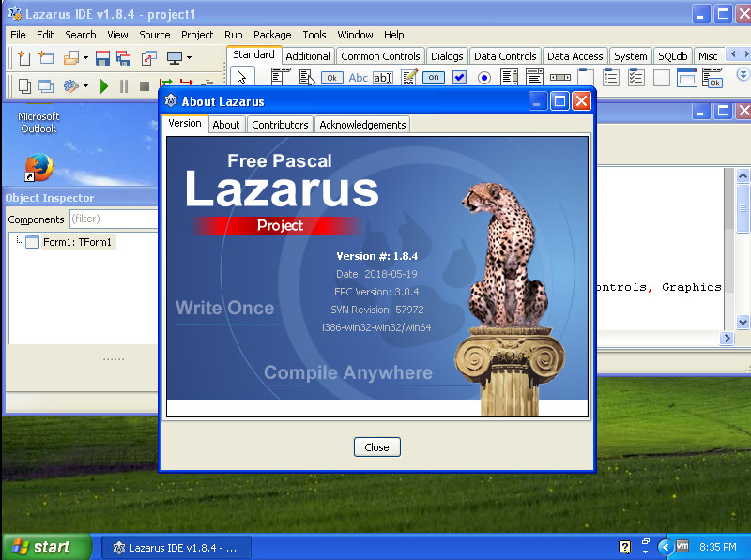Screen dimensions: 751x560
Task: Pick the TLabel Abc component
Action: [358, 78]
